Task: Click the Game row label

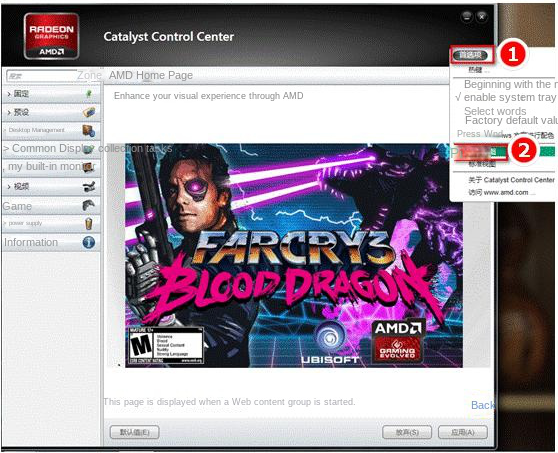Action: pyautogui.click(x=17, y=206)
